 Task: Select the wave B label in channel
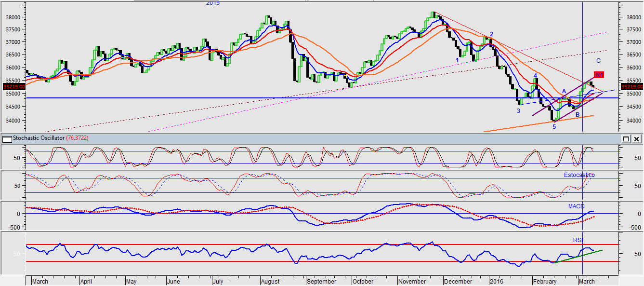(x=578, y=115)
